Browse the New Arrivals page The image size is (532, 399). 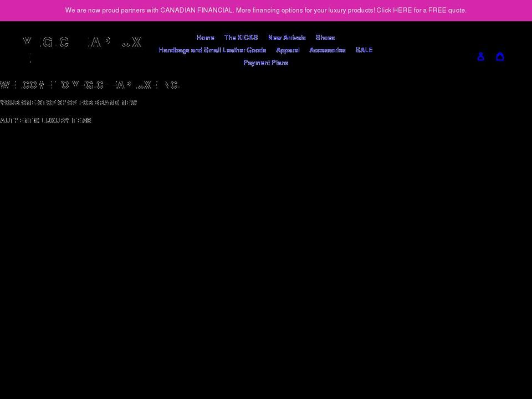287,37
